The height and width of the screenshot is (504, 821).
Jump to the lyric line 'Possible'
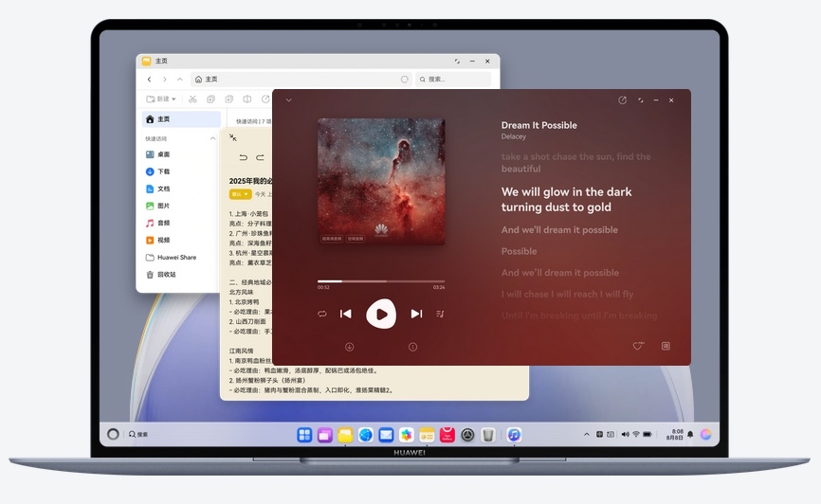tap(519, 251)
